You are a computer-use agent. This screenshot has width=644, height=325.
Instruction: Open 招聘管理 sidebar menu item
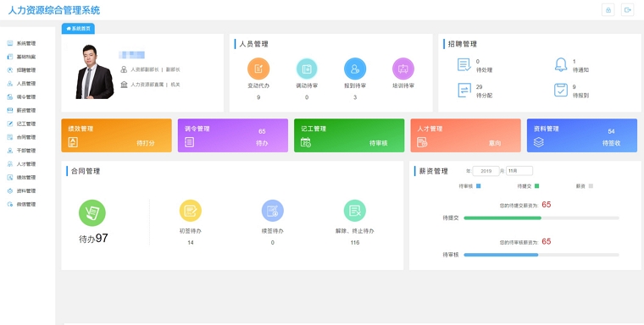tap(21, 70)
